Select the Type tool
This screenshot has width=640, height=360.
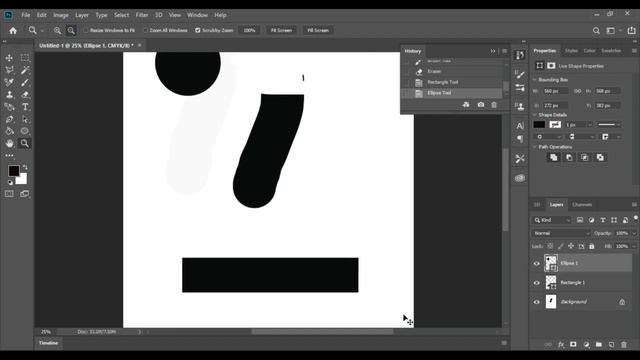click(x=25, y=107)
